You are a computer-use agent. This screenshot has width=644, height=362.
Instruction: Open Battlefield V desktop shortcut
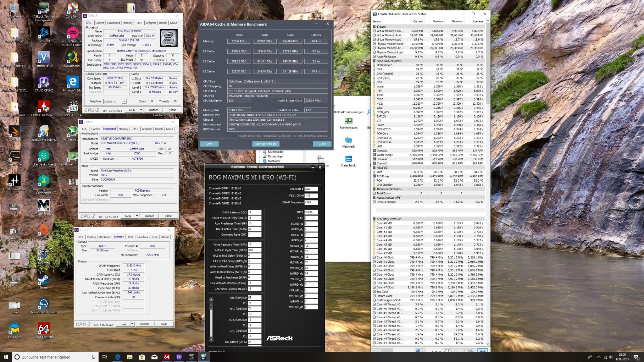(44, 59)
